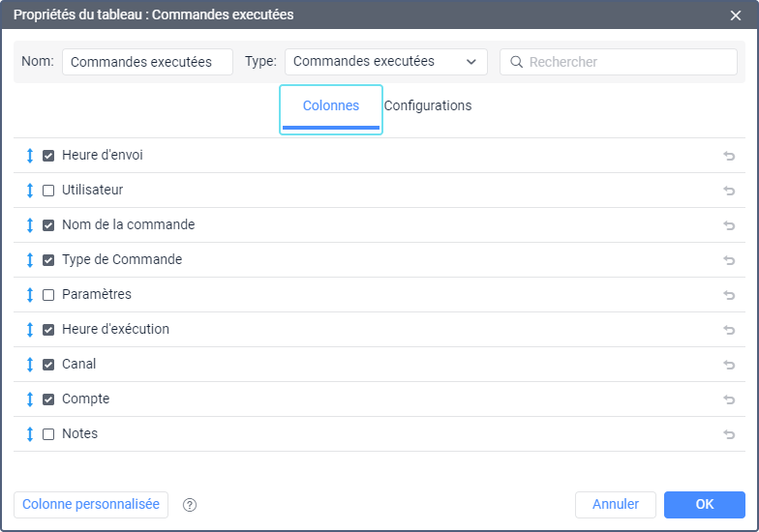Open the Type dropdown menu
The width and height of the screenshot is (759, 532).
coord(385,62)
